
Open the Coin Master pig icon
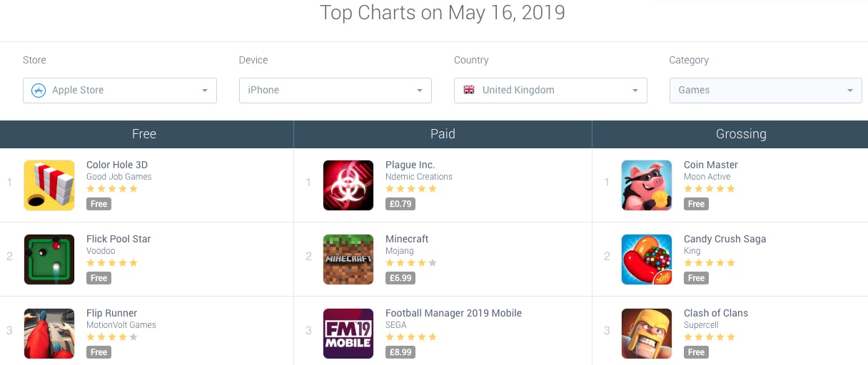pos(647,185)
